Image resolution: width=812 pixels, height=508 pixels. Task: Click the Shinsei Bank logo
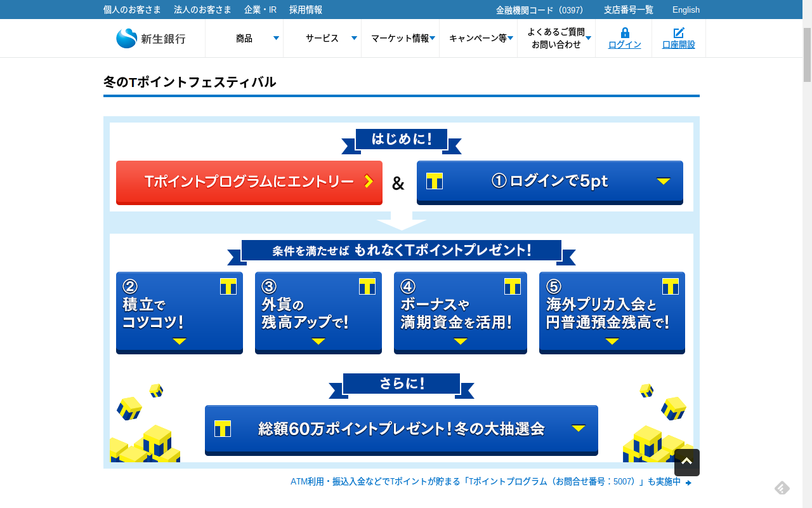pyautogui.click(x=151, y=38)
